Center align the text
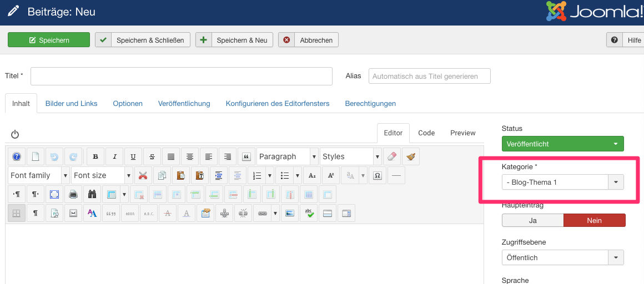The height and width of the screenshot is (284, 644). coord(190,156)
